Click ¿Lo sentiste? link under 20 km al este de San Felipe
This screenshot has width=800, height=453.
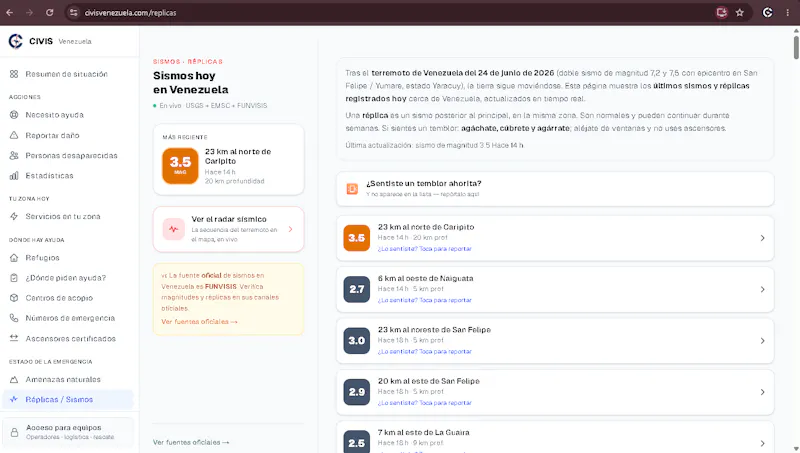(424, 403)
